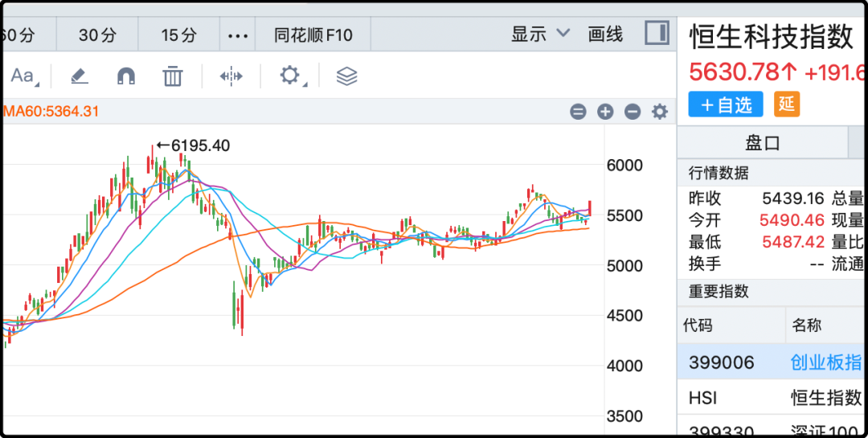This screenshot has width=868, height=438.
Task: Pick the eraser drawing tool
Action: click(80, 76)
